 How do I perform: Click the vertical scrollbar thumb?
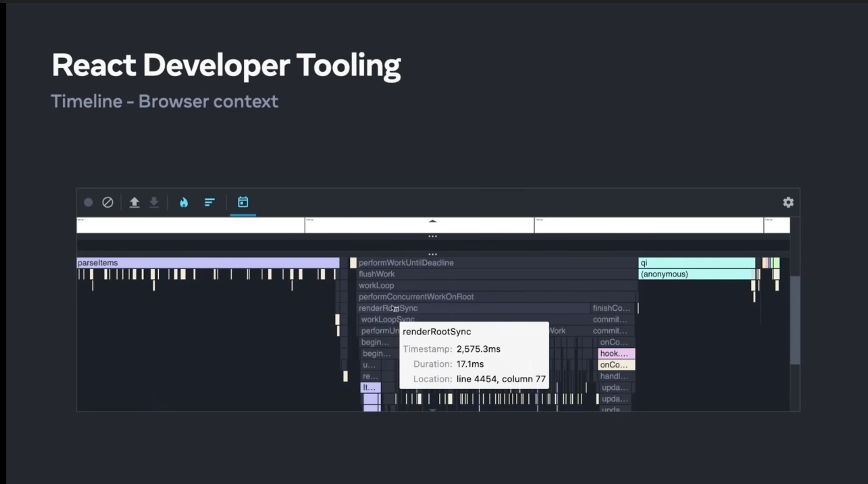pos(795,320)
